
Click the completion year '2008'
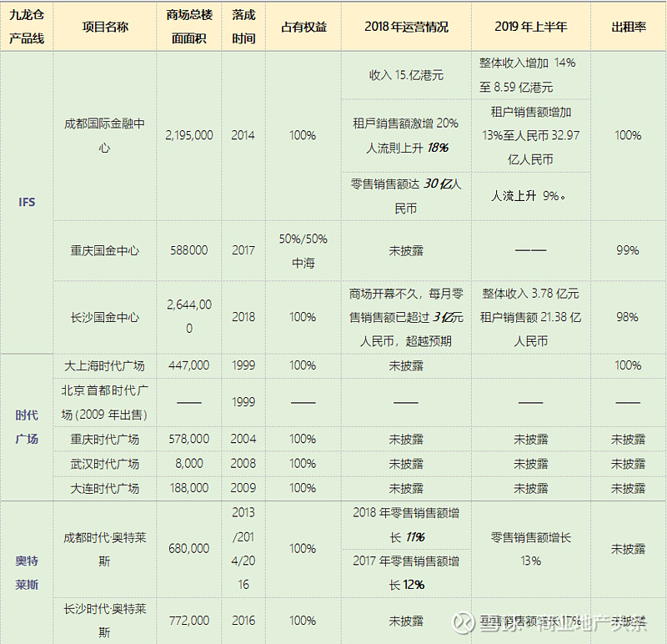(x=243, y=464)
